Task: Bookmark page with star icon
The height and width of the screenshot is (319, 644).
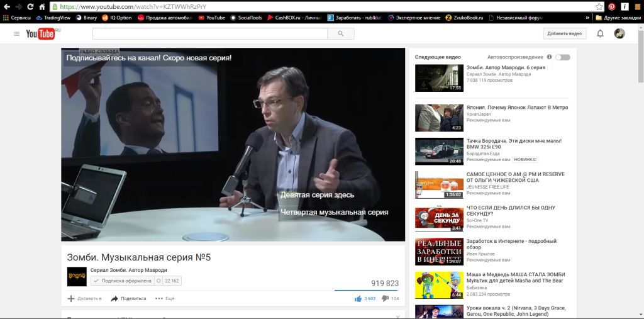Action: point(599,6)
